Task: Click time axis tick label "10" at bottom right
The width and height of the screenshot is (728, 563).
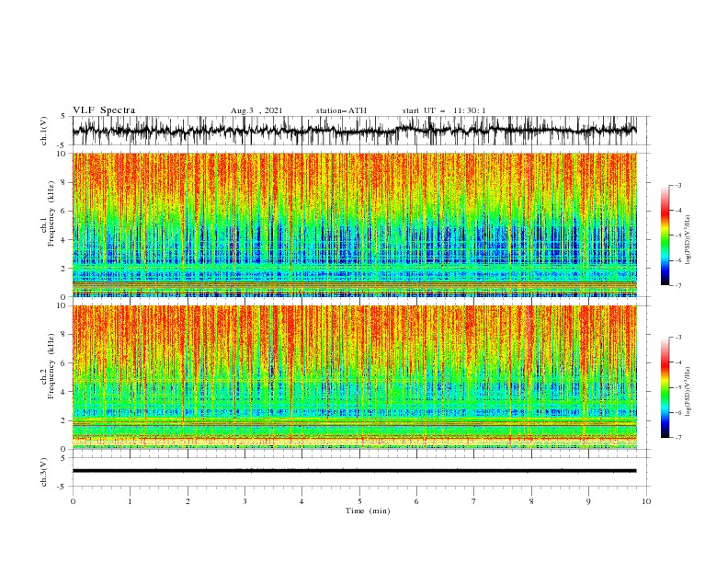Action: (x=646, y=501)
